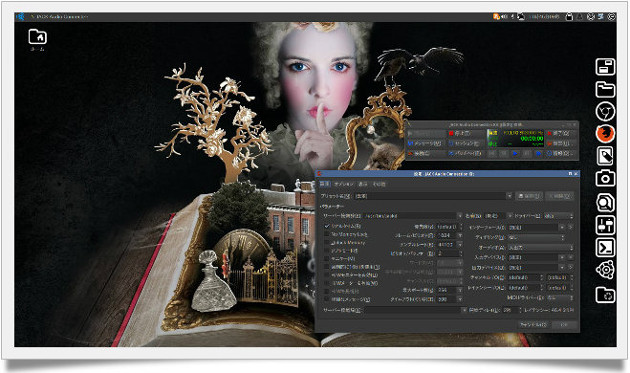Enable the Unlock Memory checkbox
This screenshot has width=630, height=373.
tap(327, 243)
